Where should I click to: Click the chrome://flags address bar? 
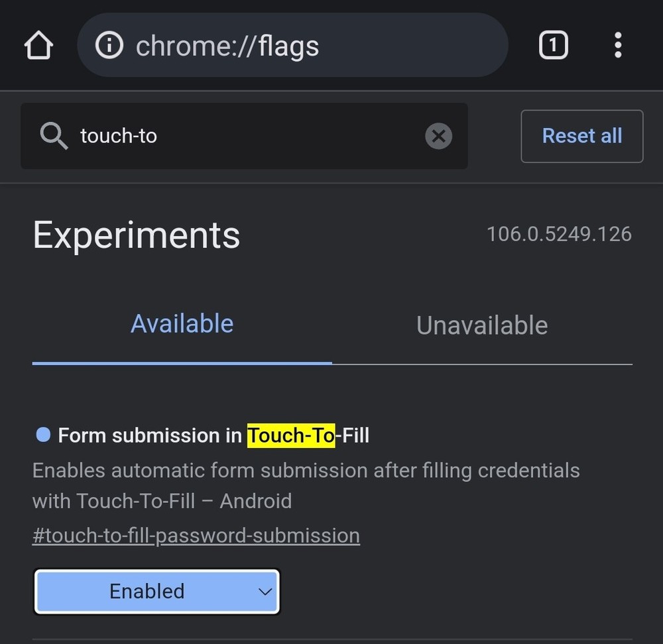pyautogui.click(x=292, y=46)
